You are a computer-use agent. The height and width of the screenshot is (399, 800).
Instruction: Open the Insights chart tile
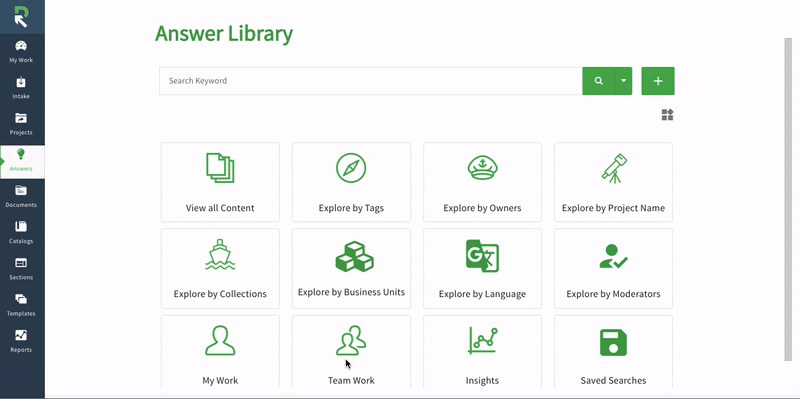click(482, 352)
